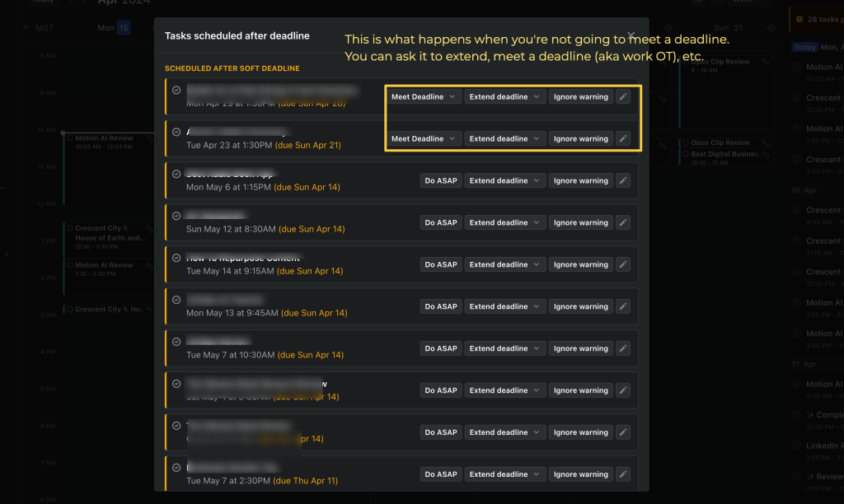Image resolution: width=844 pixels, height=504 pixels.
Task: Close the Tasks scheduled after deadline dialog
Action: pos(631,35)
